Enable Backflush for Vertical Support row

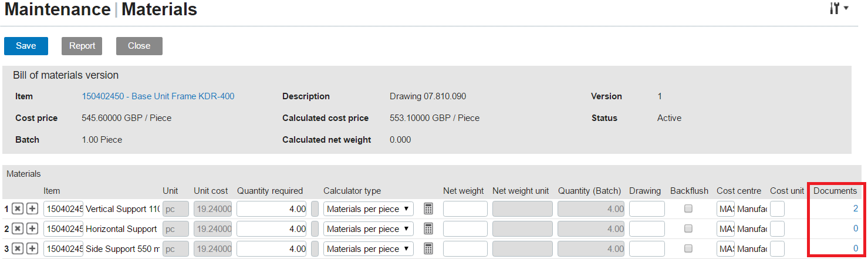pyautogui.click(x=688, y=208)
